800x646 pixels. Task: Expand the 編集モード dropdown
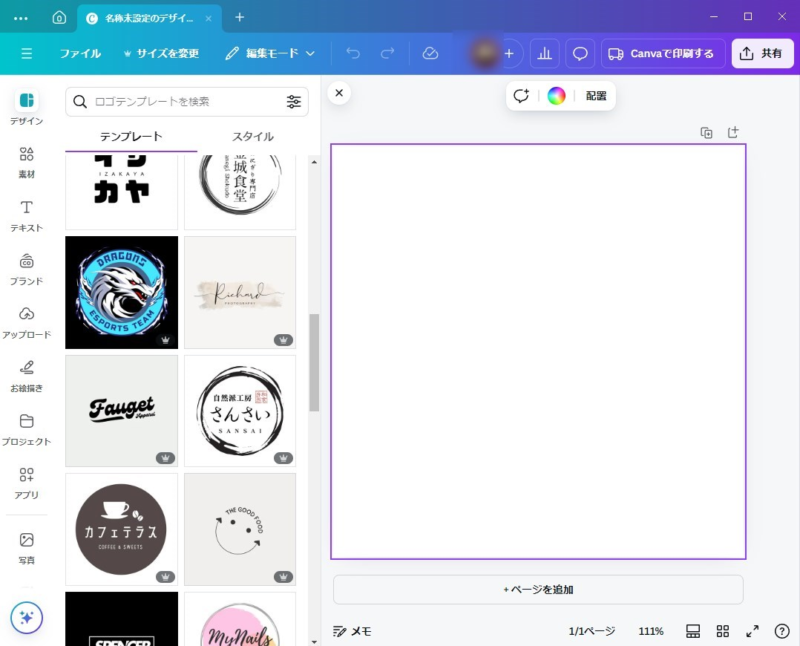tap(270, 53)
